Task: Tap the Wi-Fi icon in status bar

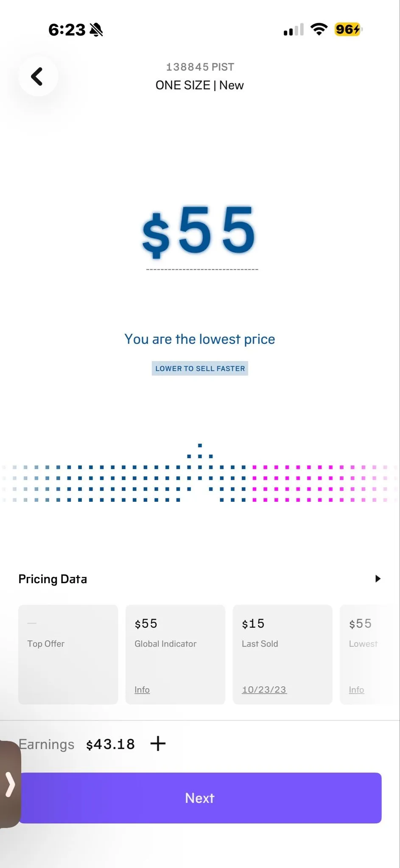Action: coord(319,29)
